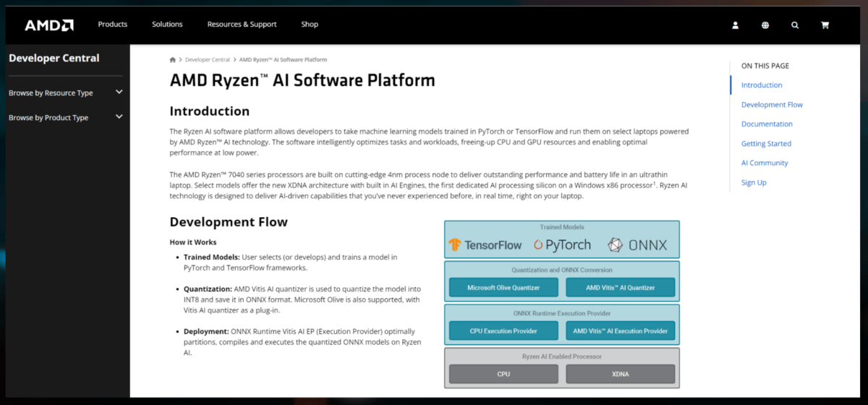Click the AMD logo in header
The height and width of the screenshot is (405, 868).
[x=49, y=25]
